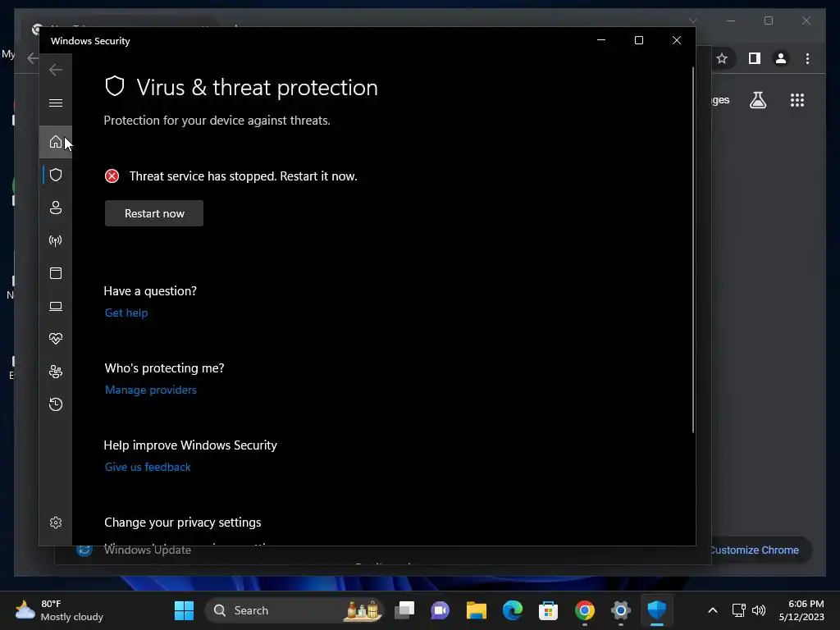Open the Chrome tab search dropdown arrow
The height and width of the screenshot is (630, 840).
click(x=692, y=21)
